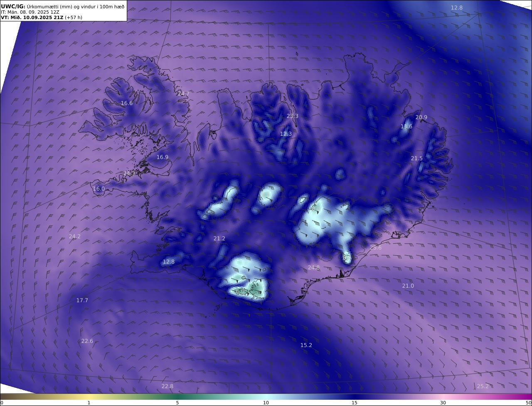Click the 20.9 value on the northeast coast
Viewport: 532px width, 406px height.
(421, 117)
